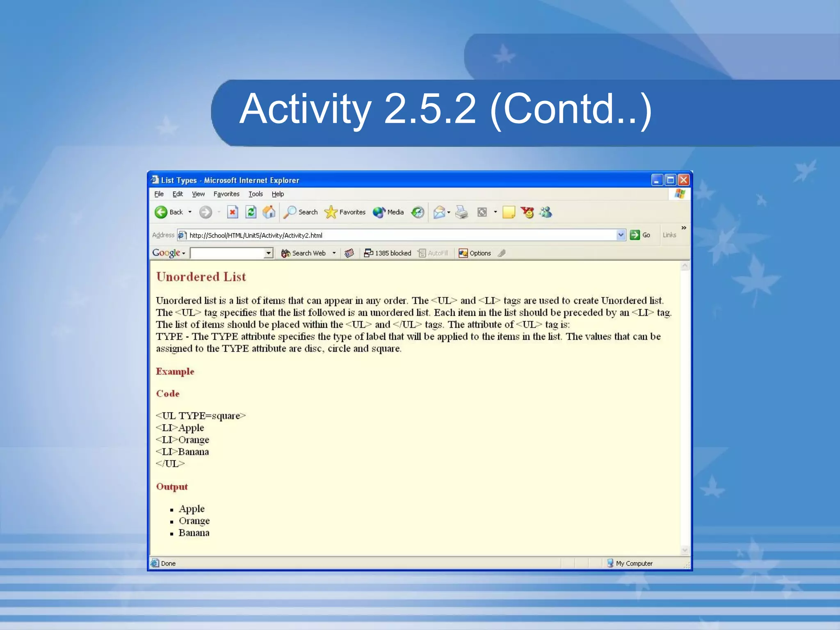The image size is (840, 630).
Task: Click the Go button next to the address bar
Action: click(x=640, y=235)
